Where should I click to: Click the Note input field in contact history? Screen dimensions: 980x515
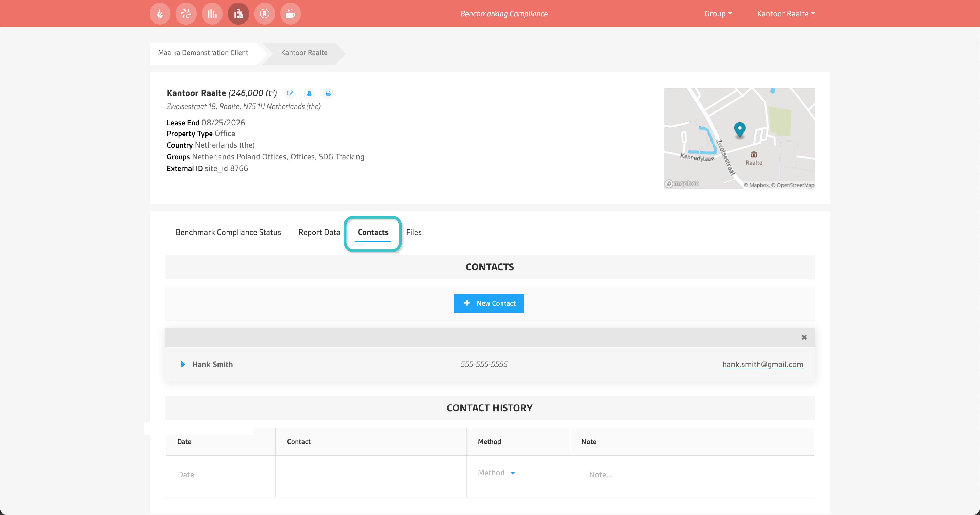tap(692, 475)
